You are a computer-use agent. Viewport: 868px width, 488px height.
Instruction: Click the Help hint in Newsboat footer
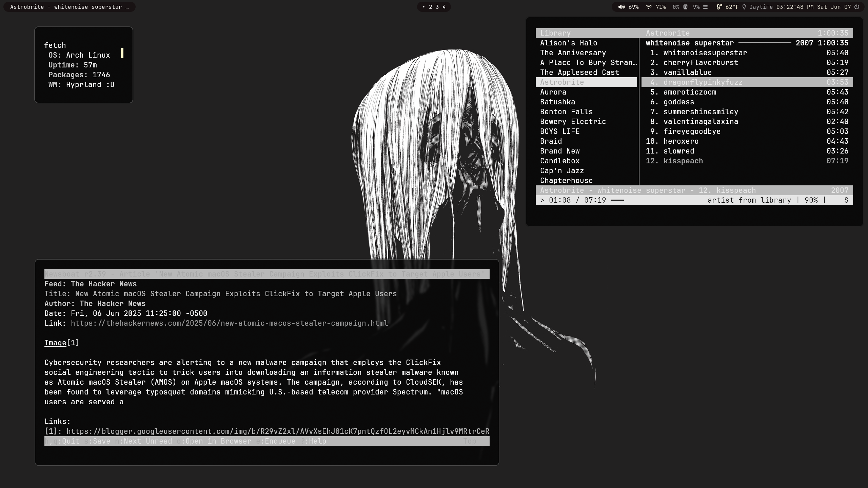pyautogui.click(x=313, y=441)
